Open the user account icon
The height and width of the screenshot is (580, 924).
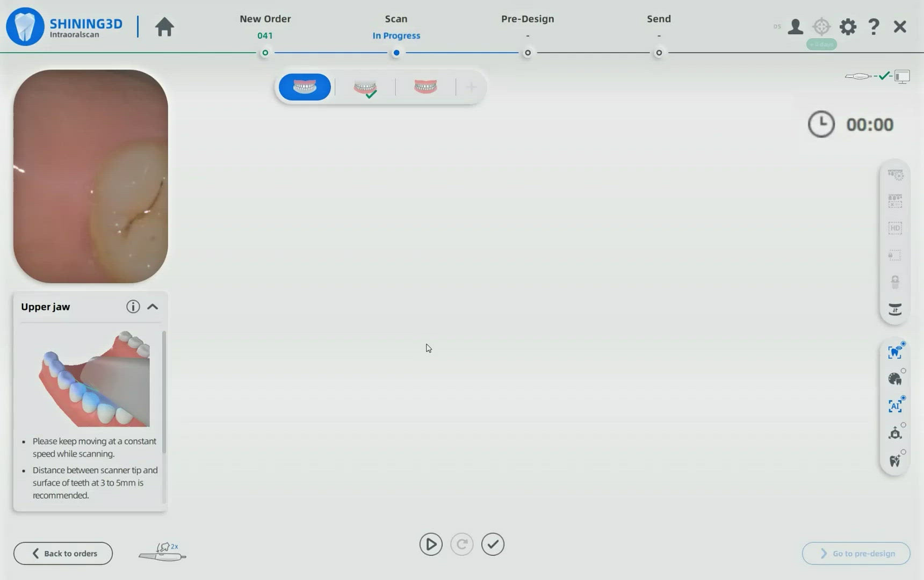pos(795,27)
